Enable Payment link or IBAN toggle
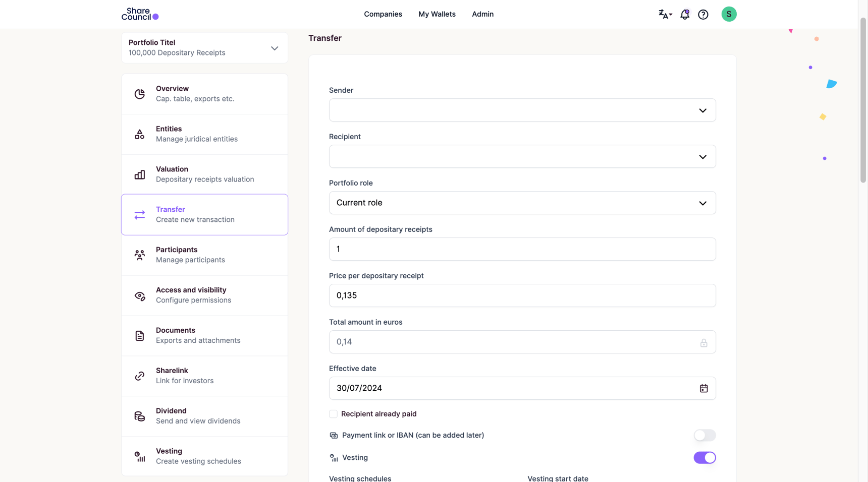Image resolution: width=868 pixels, height=482 pixels. click(704, 435)
